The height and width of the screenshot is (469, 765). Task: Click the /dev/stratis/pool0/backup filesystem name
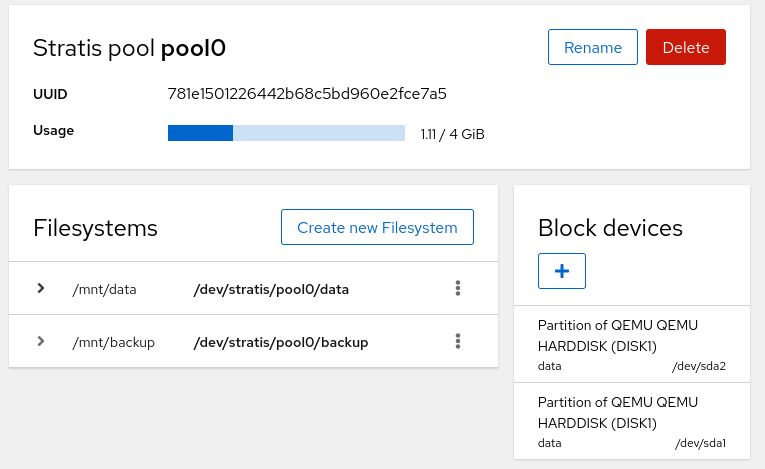(280, 342)
